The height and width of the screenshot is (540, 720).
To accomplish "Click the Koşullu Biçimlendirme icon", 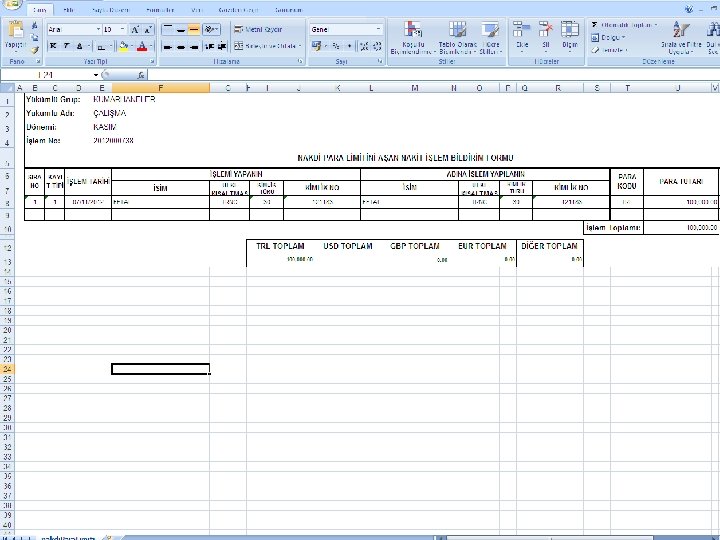I will coord(412,29).
